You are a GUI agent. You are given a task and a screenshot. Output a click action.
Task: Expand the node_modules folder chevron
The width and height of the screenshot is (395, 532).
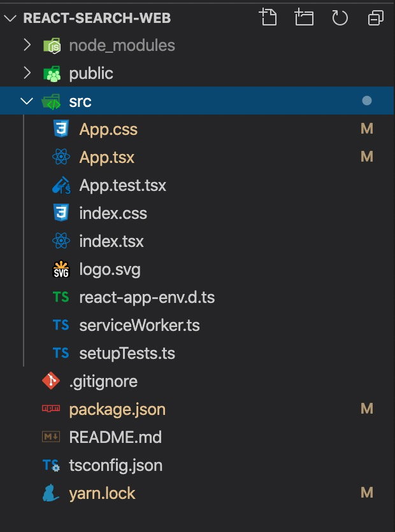point(27,45)
